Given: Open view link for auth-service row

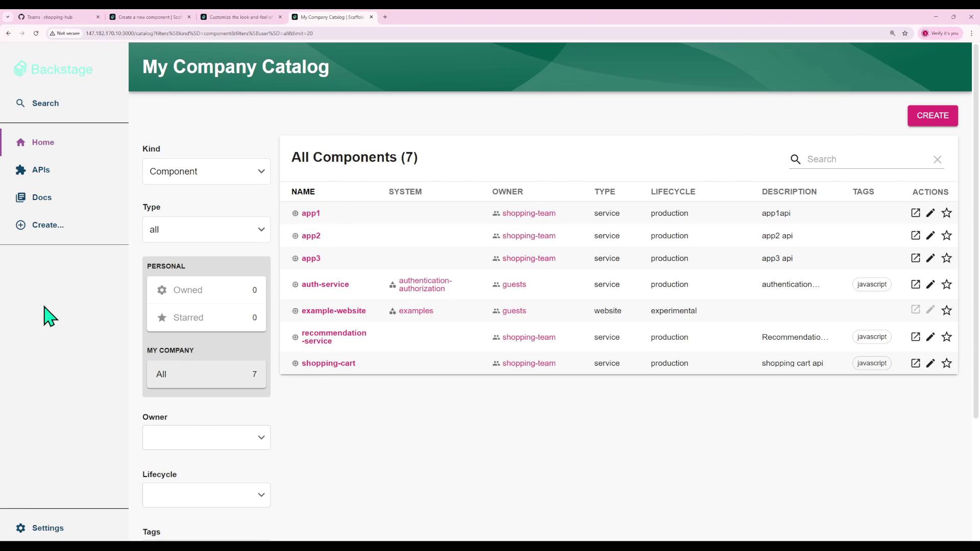Looking at the screenshot, I should pos(916,284).
